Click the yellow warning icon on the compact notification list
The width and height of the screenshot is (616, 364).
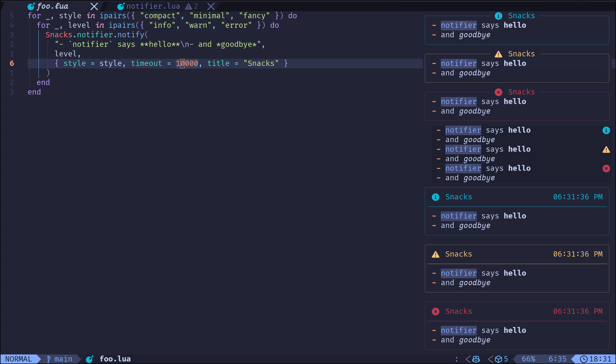click(x=606, y=149)
